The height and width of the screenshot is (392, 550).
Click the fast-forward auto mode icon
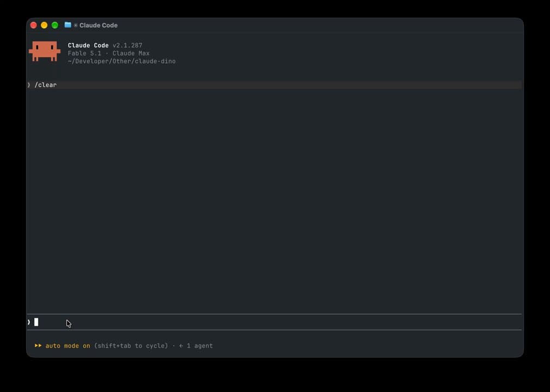(38, 346)
